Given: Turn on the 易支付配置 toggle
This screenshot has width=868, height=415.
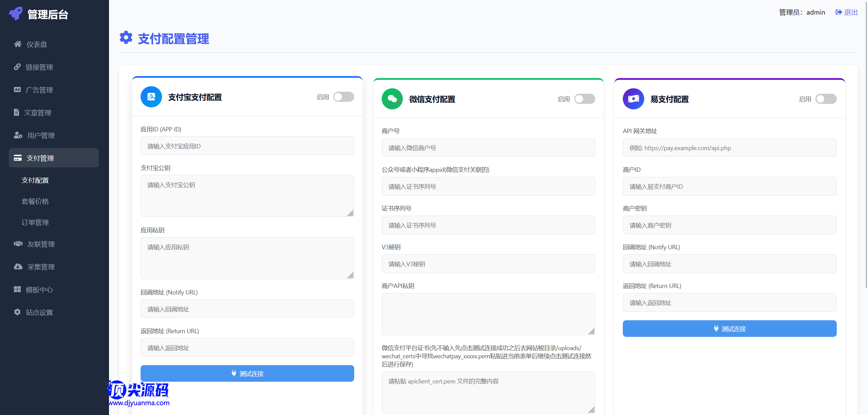Looking at the screenshot, I should coord(826,99).
